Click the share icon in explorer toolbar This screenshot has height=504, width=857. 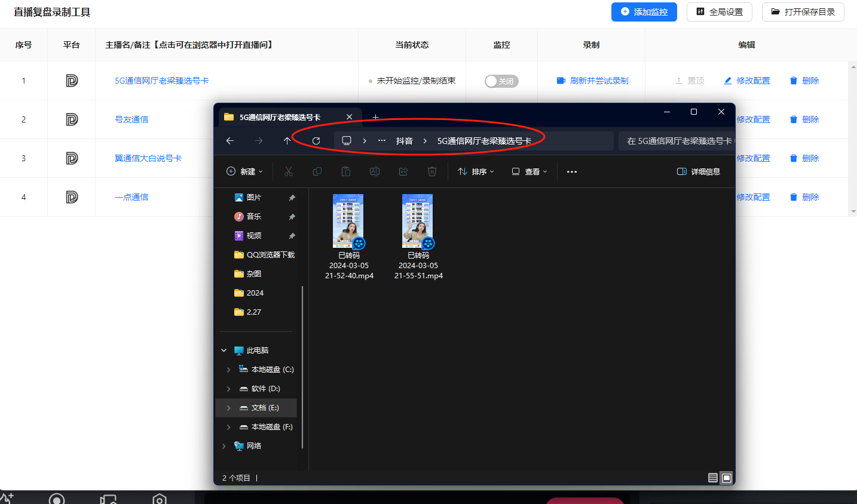tap(403, 171)
